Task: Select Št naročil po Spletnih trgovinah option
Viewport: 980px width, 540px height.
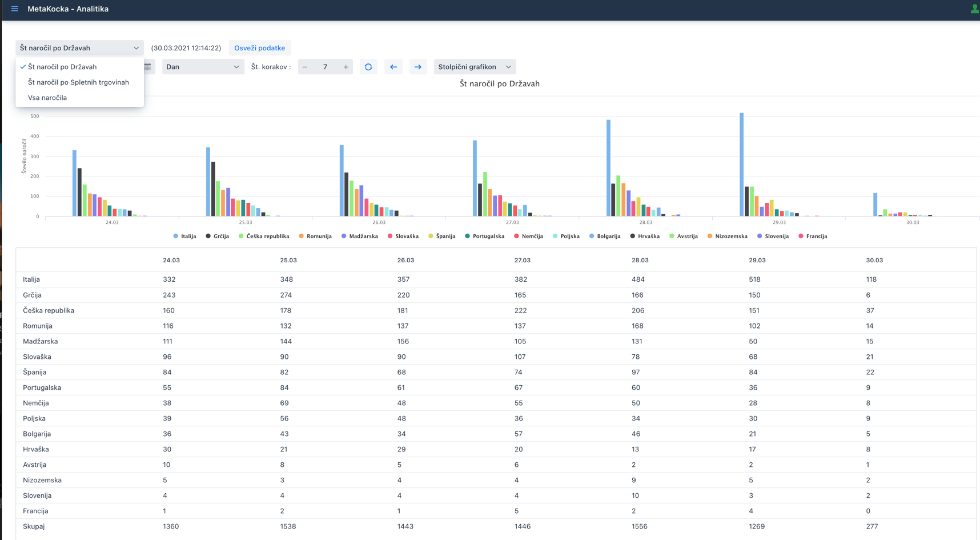Action: click(79, 82)
